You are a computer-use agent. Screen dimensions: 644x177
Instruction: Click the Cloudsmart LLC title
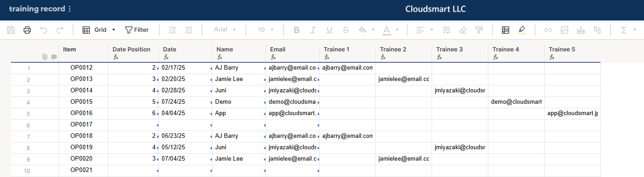(435, 9)
